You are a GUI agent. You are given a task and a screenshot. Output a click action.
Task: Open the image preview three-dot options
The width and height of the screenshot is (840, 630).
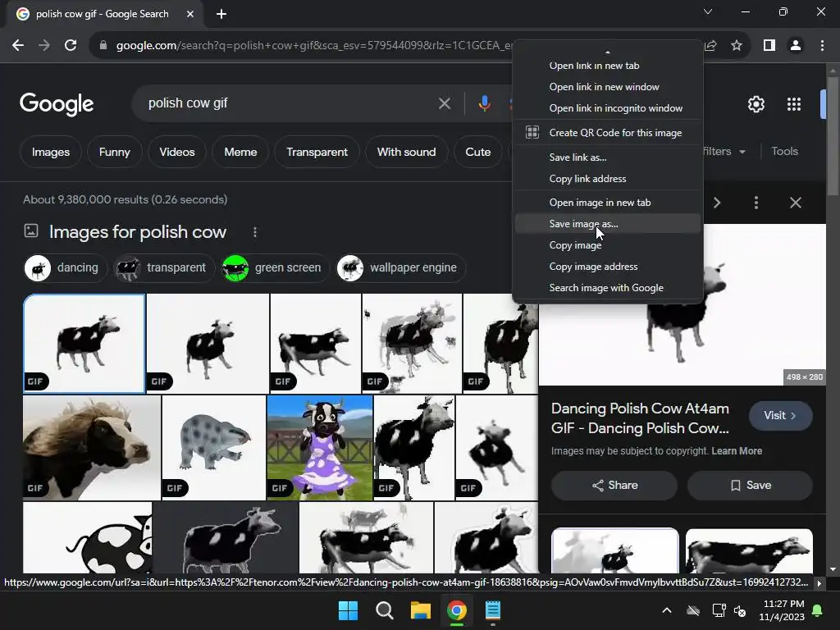point(756,203)
